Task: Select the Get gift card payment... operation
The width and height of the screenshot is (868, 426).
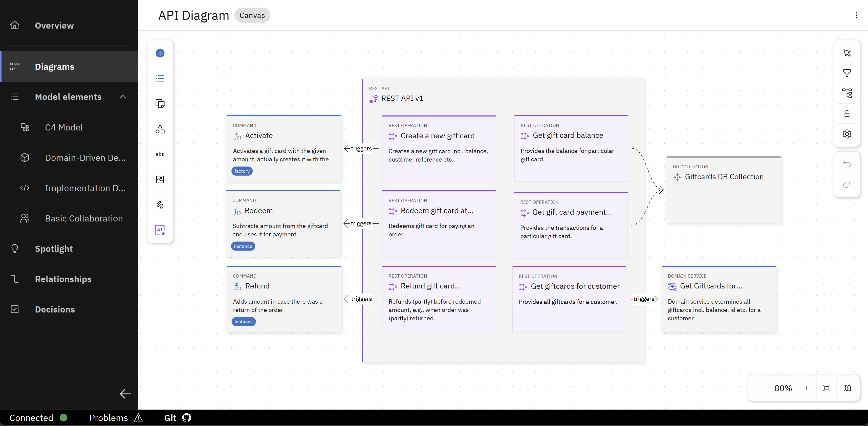Action: pos(571,225)
